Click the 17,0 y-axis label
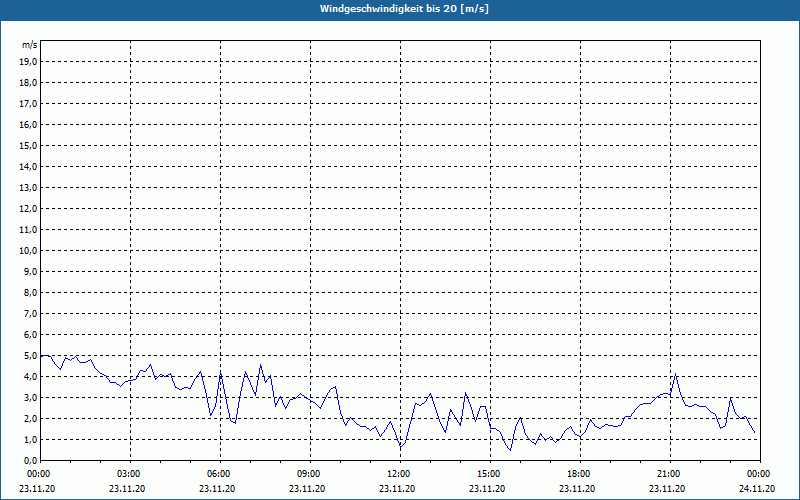 pyautogui.click(x=28, y=104)
